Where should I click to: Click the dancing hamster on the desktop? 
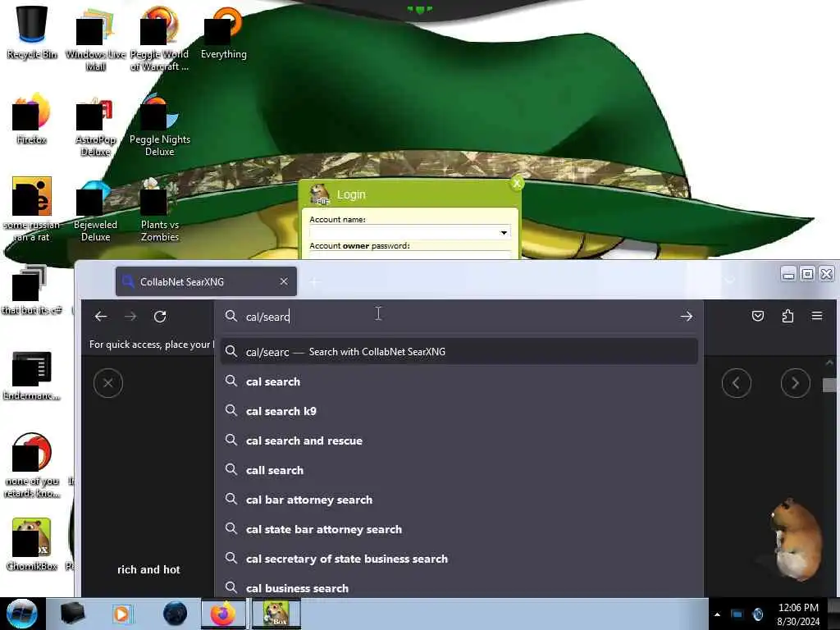click(796, 538)
